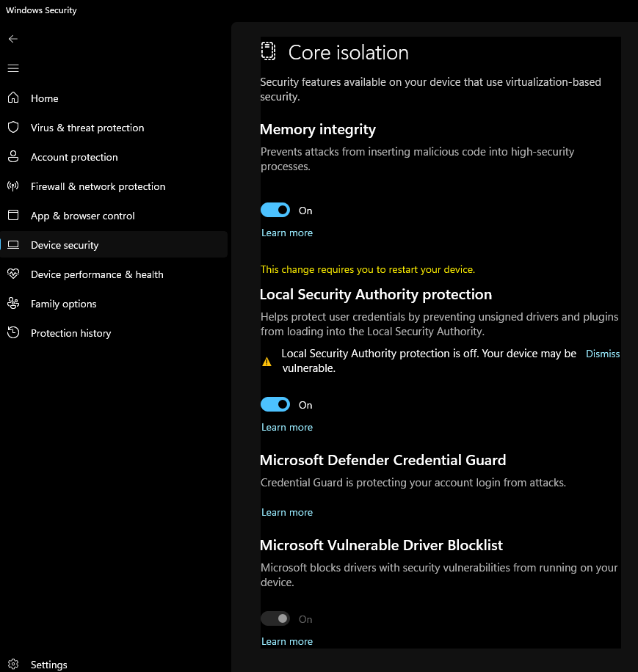Click the Core isolation page title

(349, 53)
